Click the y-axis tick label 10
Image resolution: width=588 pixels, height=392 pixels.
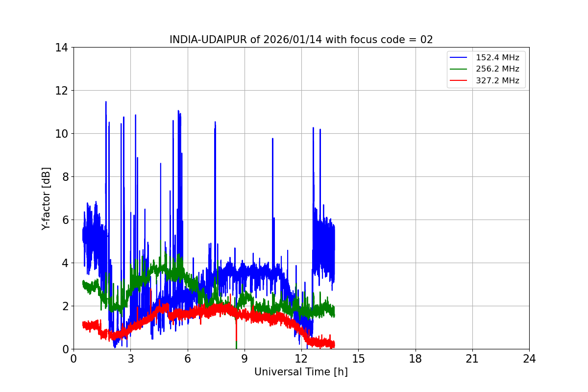tap(61, 134)
